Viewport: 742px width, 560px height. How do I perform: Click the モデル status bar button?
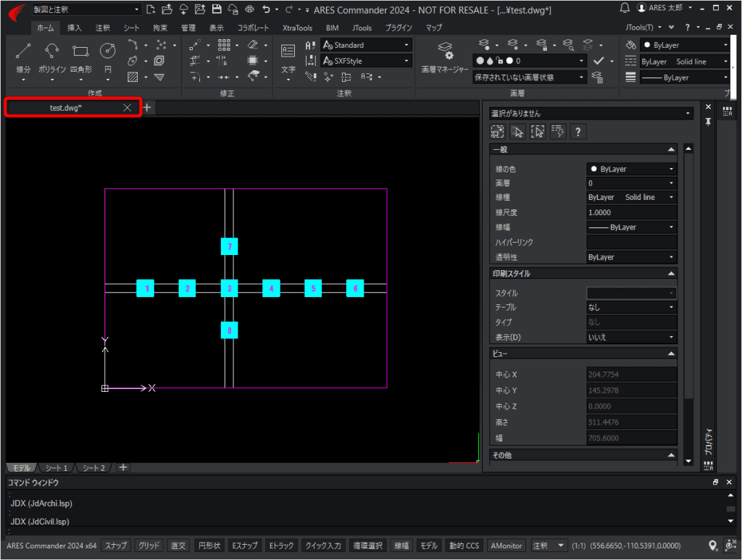coord(429,546)
